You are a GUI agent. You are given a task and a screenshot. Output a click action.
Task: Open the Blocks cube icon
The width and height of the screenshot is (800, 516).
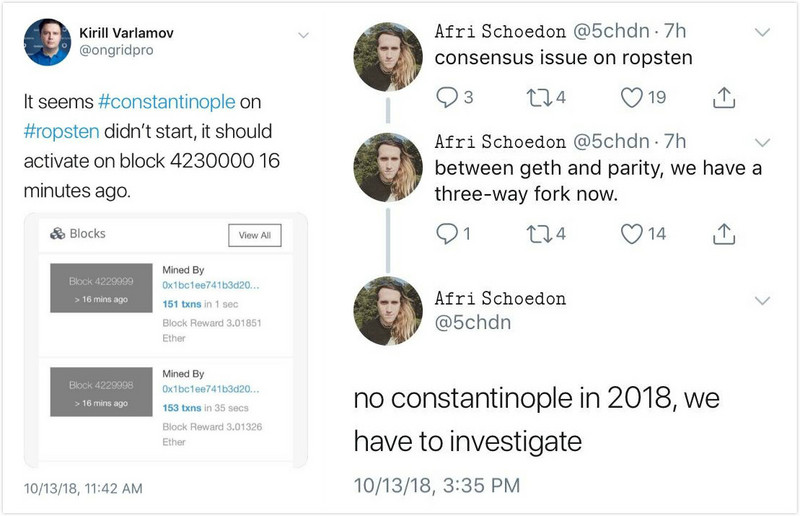57,234
